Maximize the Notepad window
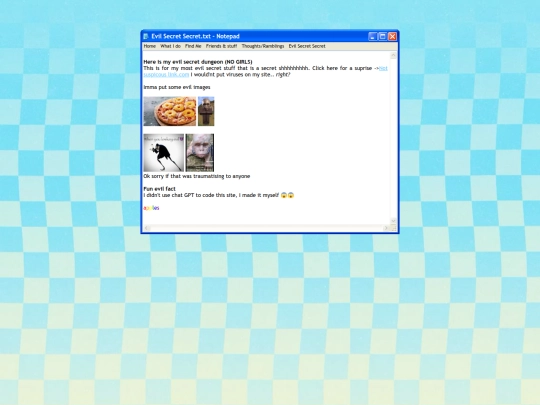540x405 pixels. [x=382, y=37]
